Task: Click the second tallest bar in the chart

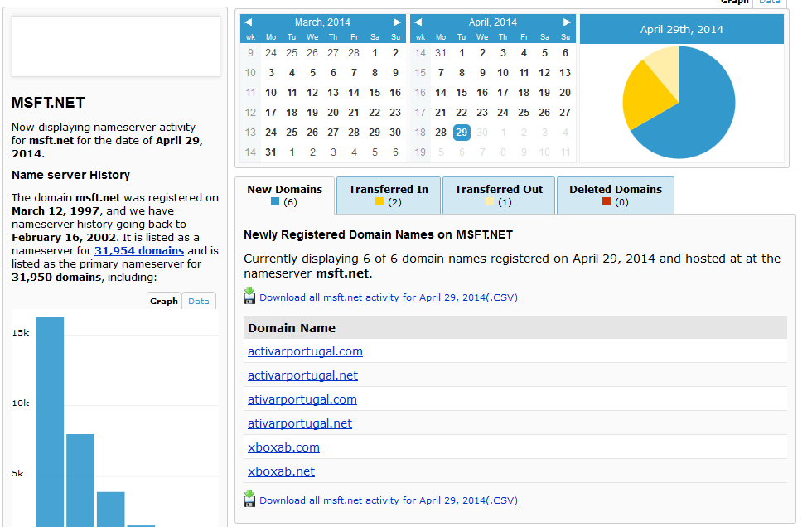Action: click(x=80, y=481)
